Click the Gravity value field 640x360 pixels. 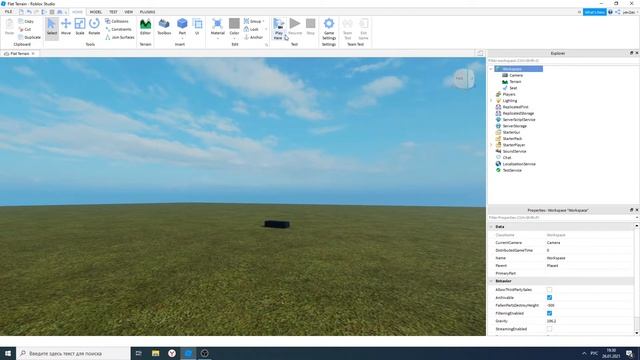[x=589, y=321]
